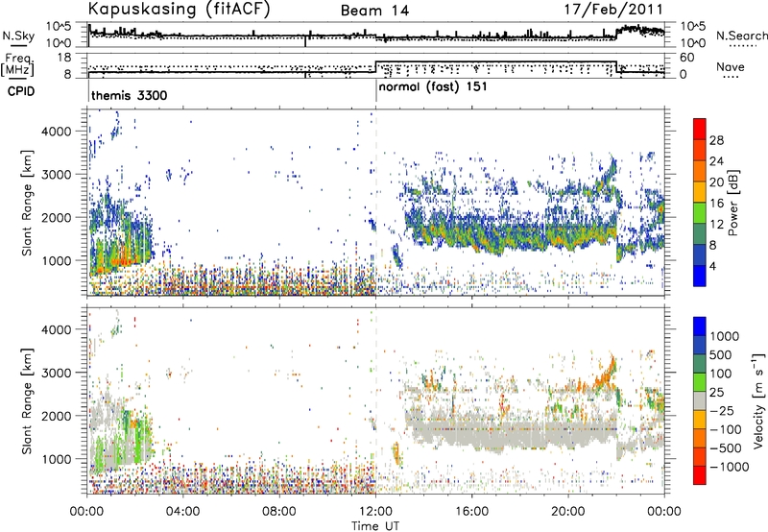The width and height of the screenshot is (768, 532).
Task: Click the '12:00' time axis tick label
Action: tap(375, 512)
